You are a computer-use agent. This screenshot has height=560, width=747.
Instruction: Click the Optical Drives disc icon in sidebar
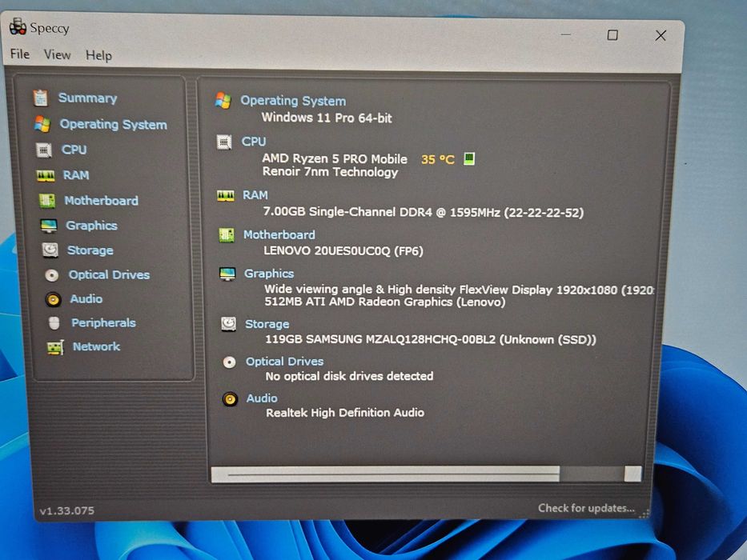coord(52,275)
